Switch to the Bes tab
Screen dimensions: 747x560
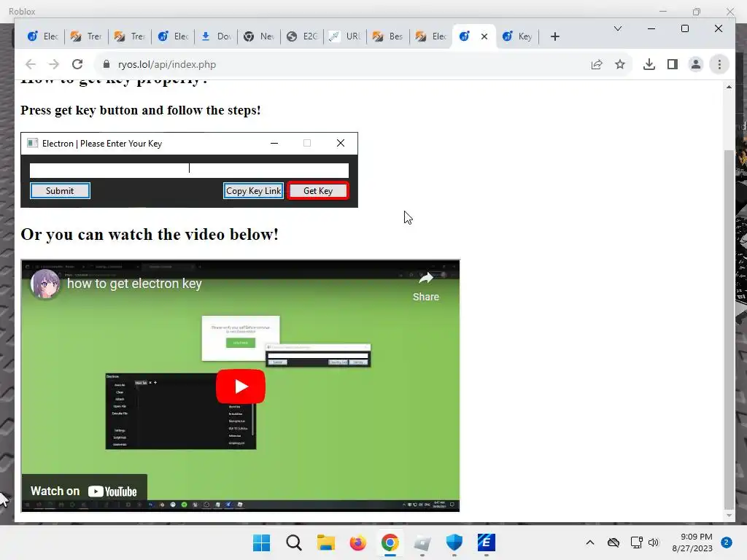pyautogui.click(x=388, y=36)
